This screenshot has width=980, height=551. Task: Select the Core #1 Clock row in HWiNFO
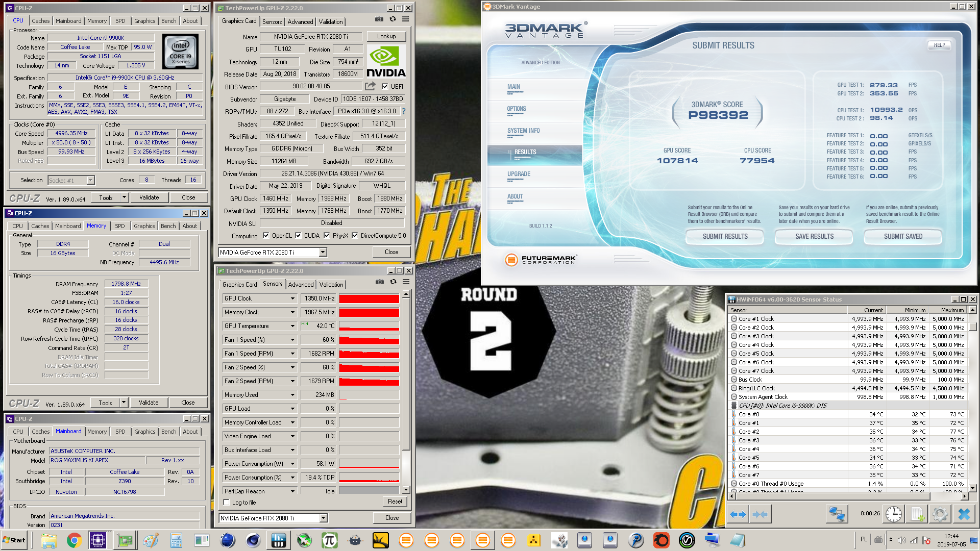[848, 319]
